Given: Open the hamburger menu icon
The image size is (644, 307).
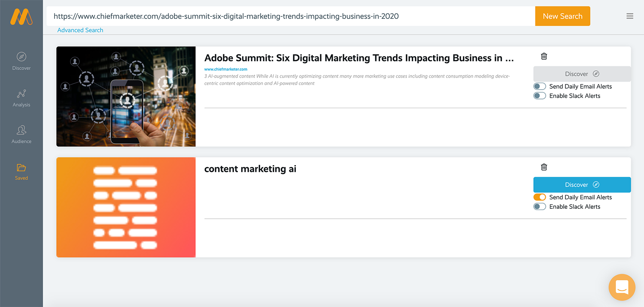Looking at the screenshot, I should pyautogui.click(x=630, y=16).
